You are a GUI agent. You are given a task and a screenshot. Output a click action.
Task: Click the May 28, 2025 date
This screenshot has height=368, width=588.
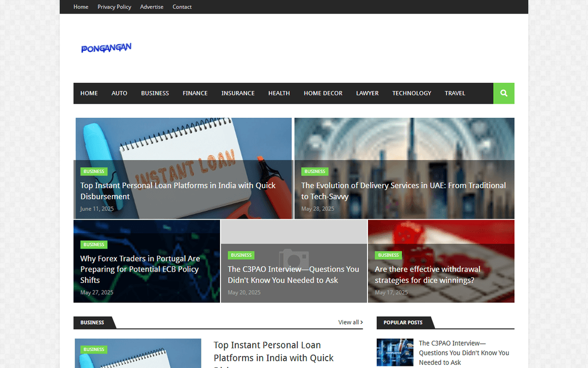(x=317, y=209)
